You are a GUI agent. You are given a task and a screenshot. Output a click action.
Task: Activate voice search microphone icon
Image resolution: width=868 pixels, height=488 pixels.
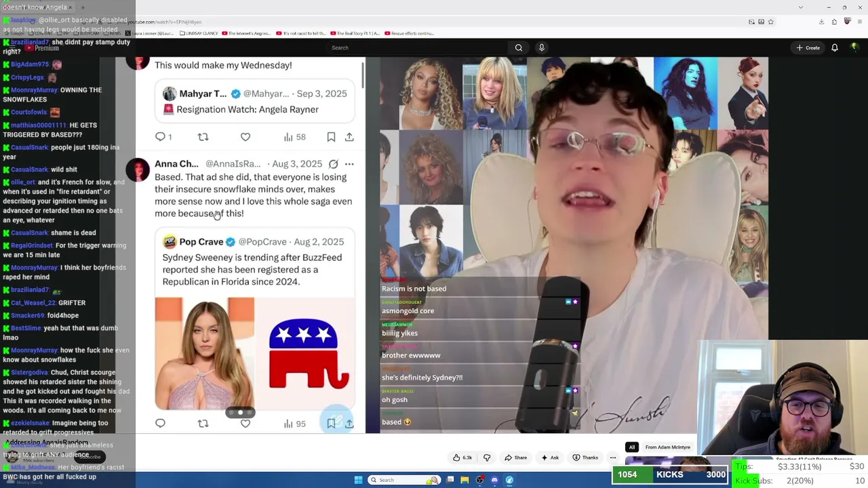click(541, 47)
